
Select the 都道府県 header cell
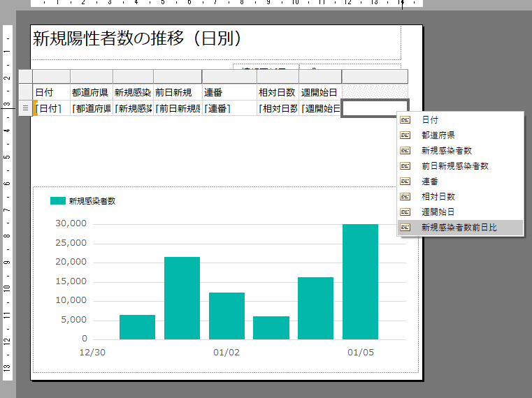pyautogui.click(x=91, y=92)
